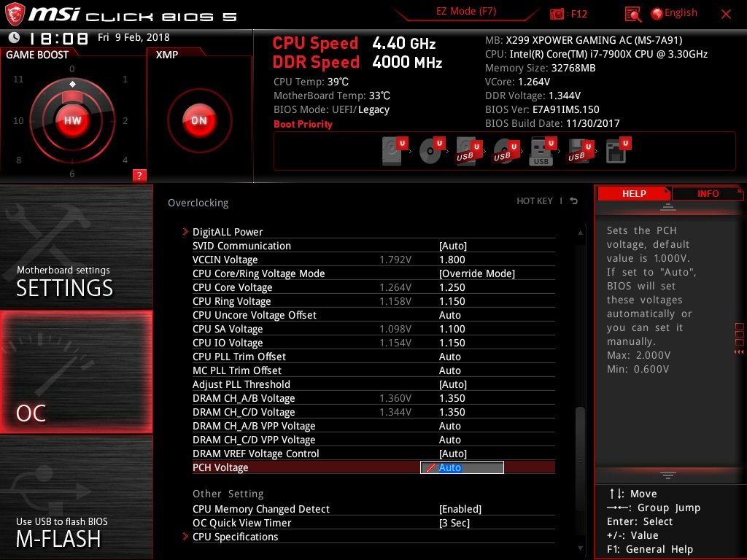Click the MSI dragon shield logo

pos(15,14)
